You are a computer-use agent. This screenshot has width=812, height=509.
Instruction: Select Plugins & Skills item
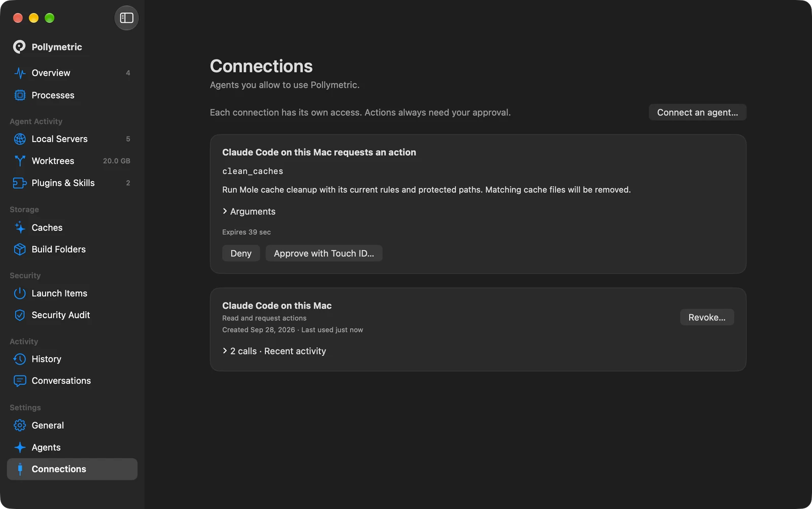72,183
